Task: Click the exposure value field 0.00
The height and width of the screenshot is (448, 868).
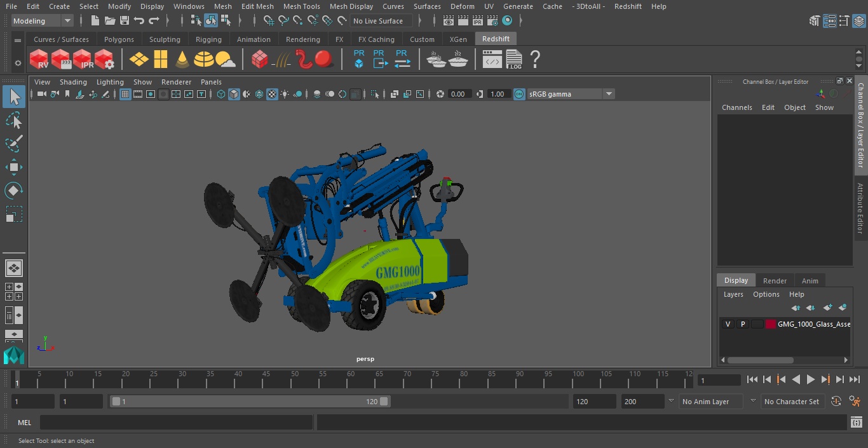Action: pos(459,94)
